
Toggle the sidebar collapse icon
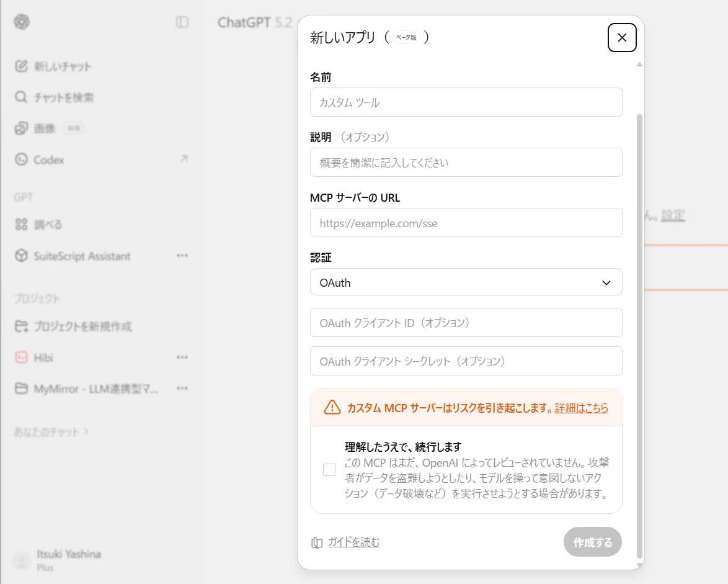(182, 22)
